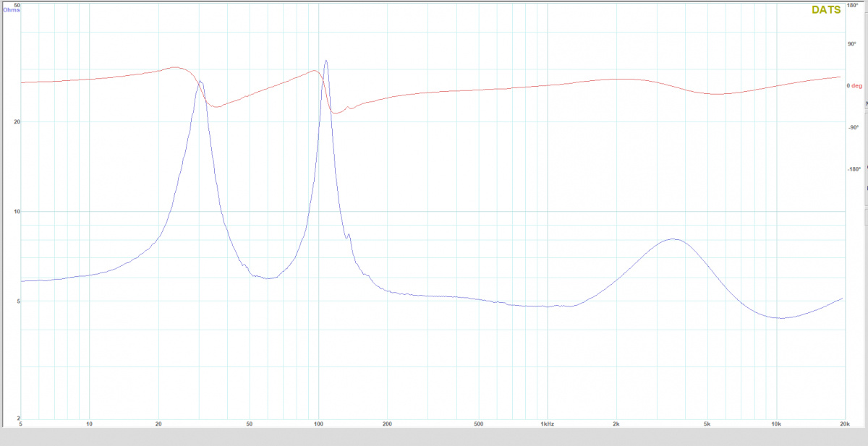Click the 1kHz label on the frequency axis
The width and height of the screenshot is (868, 446).
[548, 423]
